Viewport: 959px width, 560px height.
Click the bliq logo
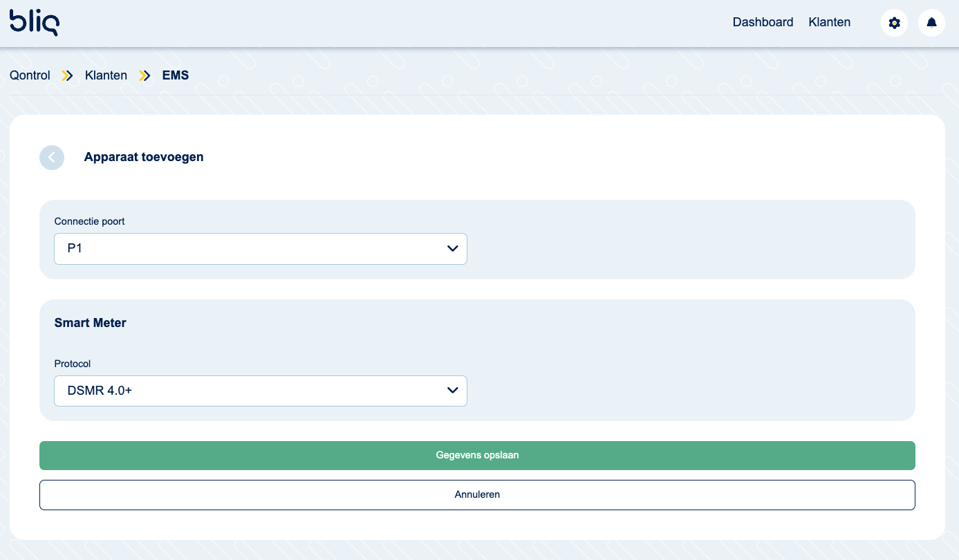(x=35, y=22)
